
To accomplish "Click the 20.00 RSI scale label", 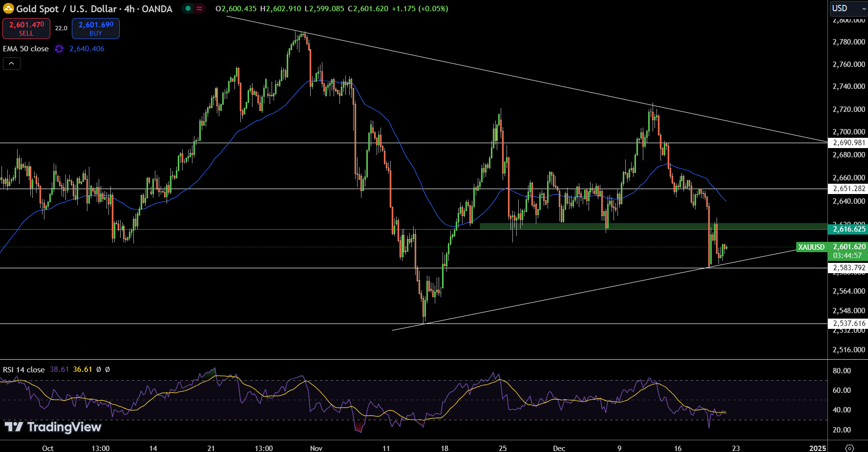I will tap(842, 430).
